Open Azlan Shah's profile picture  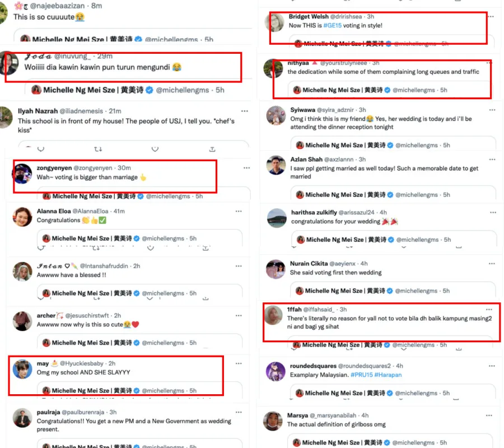point(276,165)
